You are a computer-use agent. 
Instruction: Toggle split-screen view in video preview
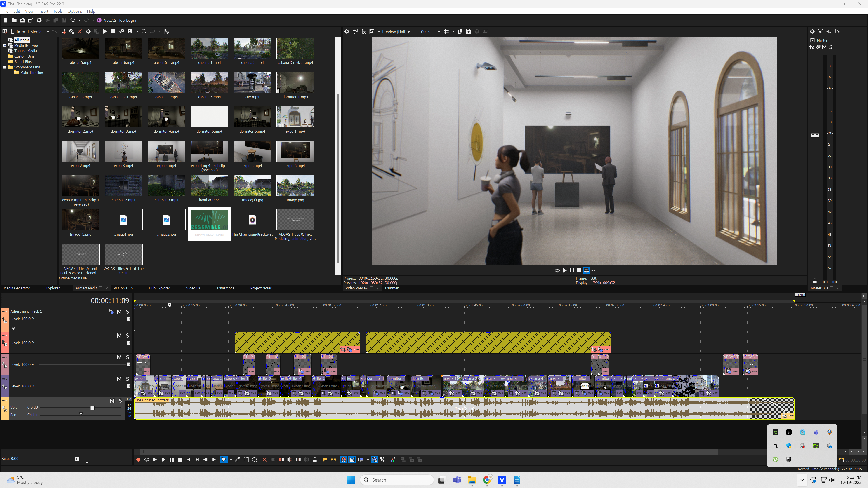coord(372,31)
